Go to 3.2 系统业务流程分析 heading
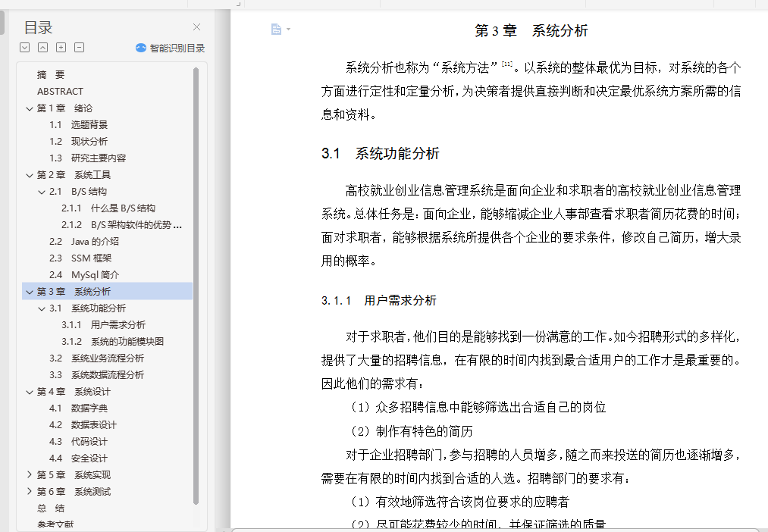Viewport: 768px width, 532px height. [96, 358]
